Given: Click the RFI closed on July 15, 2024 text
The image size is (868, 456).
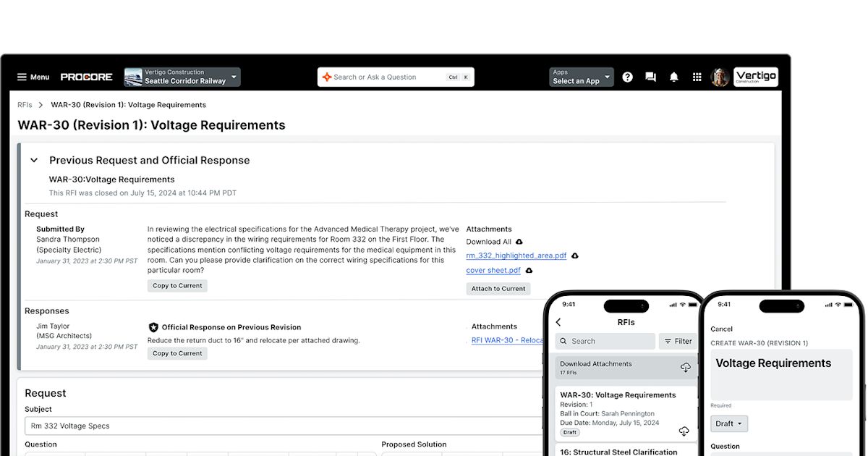Looking at the screenshot, I should coord(142,193).
